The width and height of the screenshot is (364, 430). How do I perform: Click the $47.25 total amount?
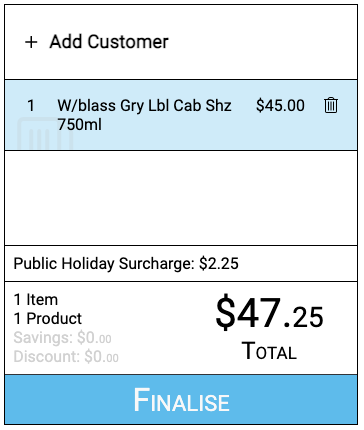269,314
